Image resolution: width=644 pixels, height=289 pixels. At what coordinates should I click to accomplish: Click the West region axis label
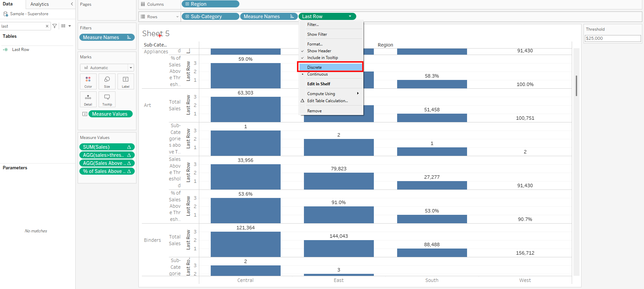point(525,280)
